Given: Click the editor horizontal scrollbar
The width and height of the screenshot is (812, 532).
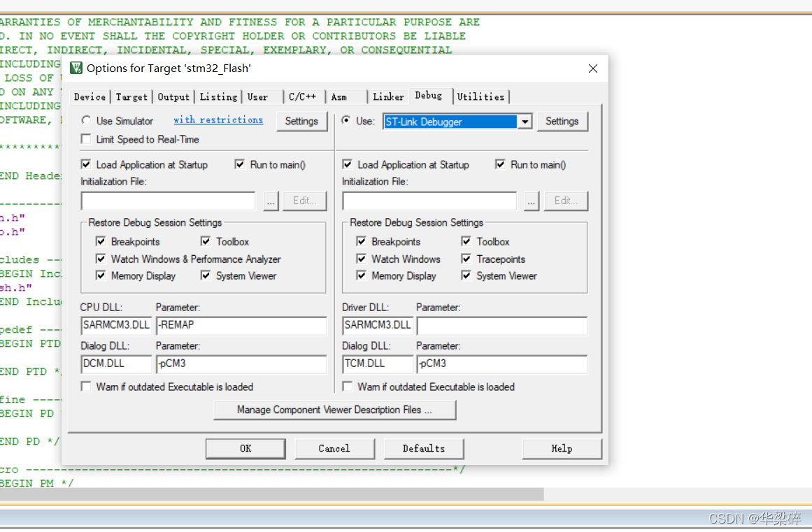Looking at the screenshot, I should pos(271,494).
